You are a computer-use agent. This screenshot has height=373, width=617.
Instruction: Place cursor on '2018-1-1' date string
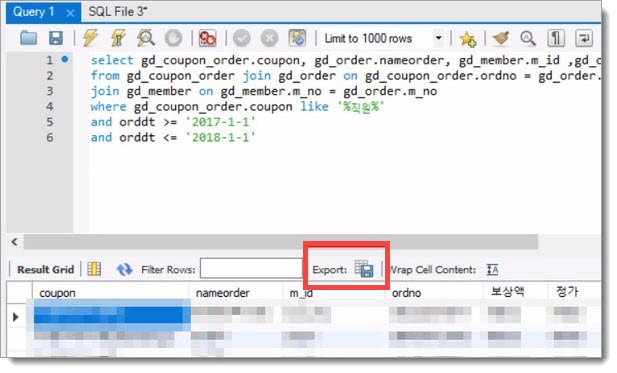(220, 137)
